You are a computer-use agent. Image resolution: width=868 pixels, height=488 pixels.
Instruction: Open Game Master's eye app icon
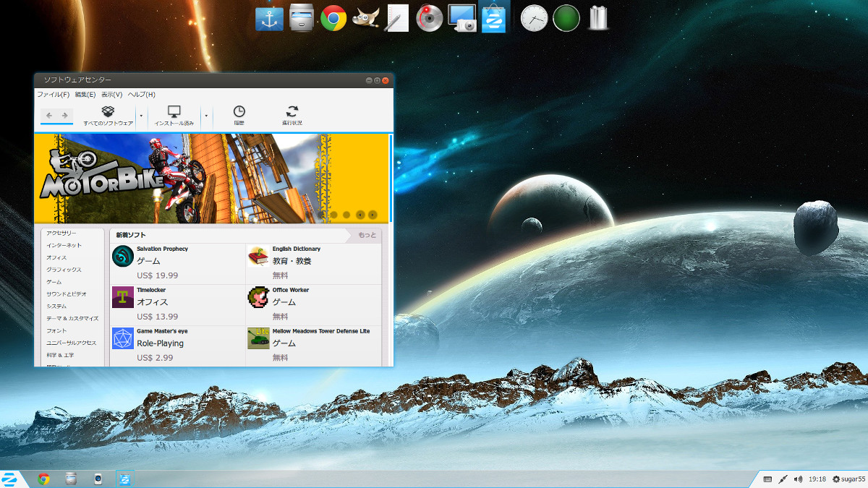pyautogui.click(x=123, y=338)
